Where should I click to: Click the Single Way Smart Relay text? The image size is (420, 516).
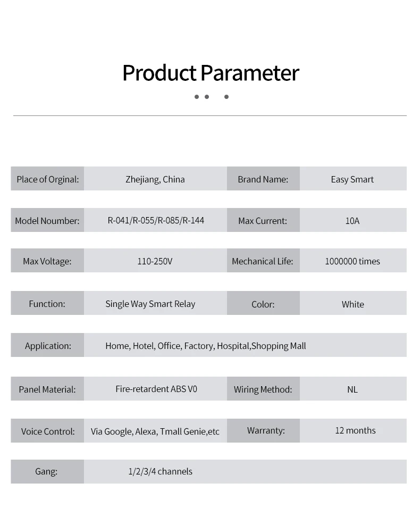[x=150, y=304]
